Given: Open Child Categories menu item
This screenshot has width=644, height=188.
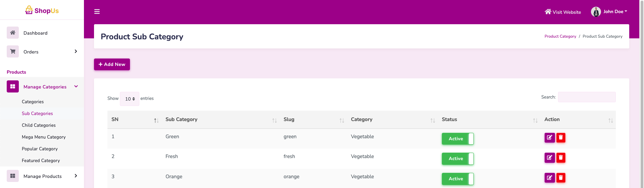Looking at the screenshot, I should pos(39,125).
